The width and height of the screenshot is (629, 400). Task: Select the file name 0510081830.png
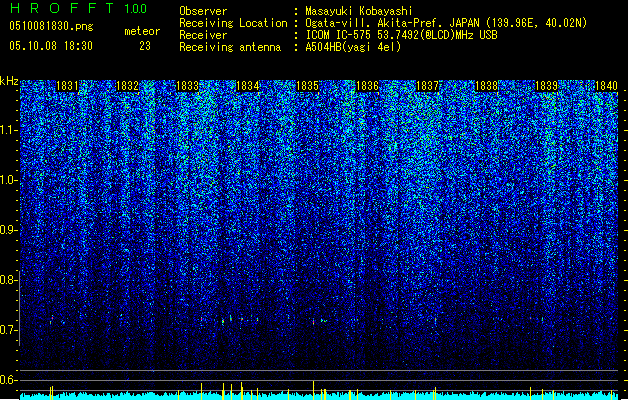(x=51, y=26)
